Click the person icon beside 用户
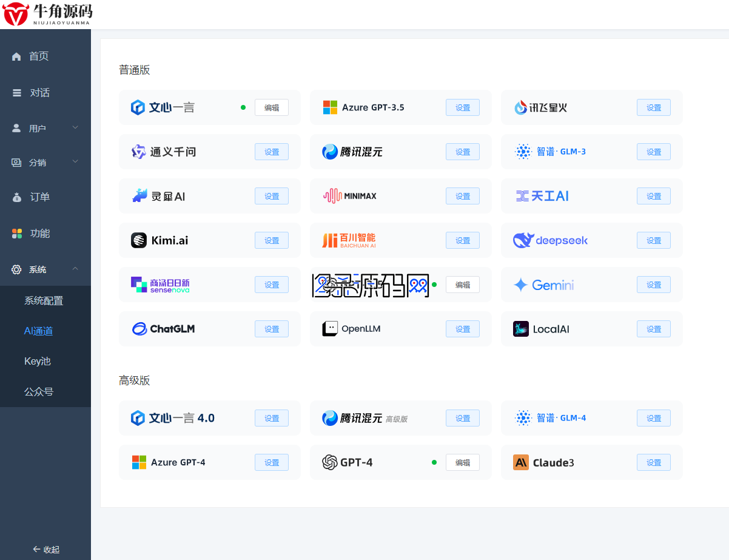Image resolution: width=729 pixels, height=560 pixels. click(x=16, y=129)
